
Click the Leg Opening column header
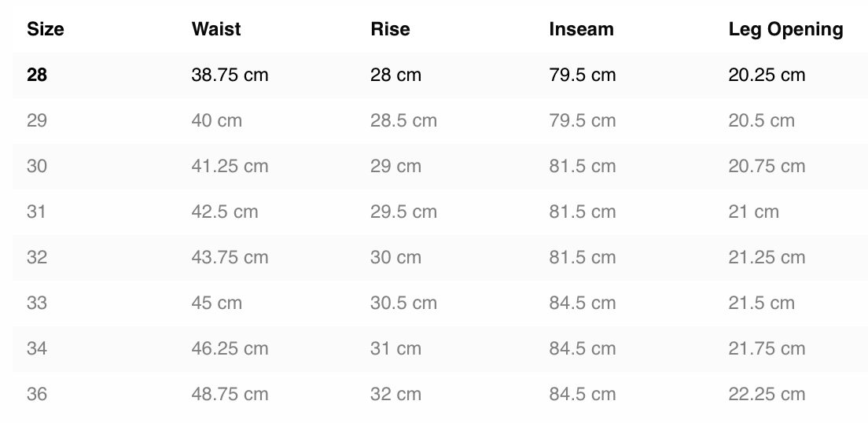click(x=785, y=29)
